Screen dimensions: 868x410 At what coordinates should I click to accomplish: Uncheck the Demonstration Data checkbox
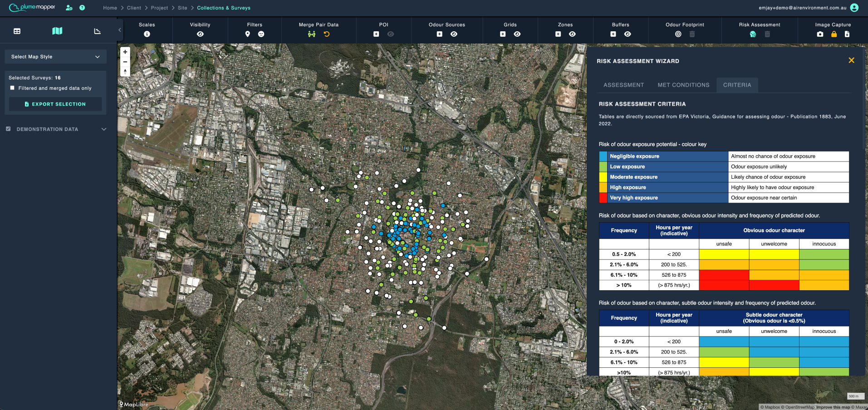point(8,129)
